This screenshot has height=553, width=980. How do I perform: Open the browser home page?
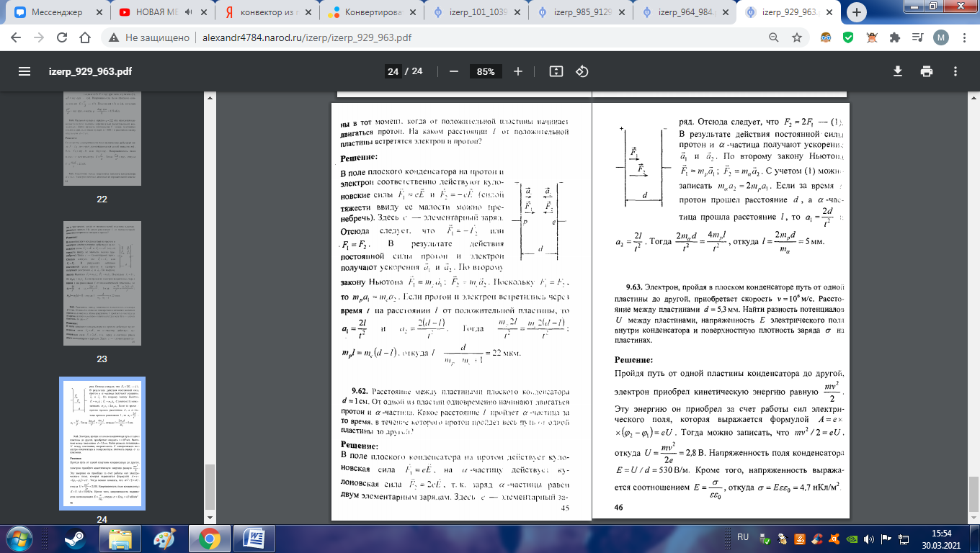(x=85, y=37)
